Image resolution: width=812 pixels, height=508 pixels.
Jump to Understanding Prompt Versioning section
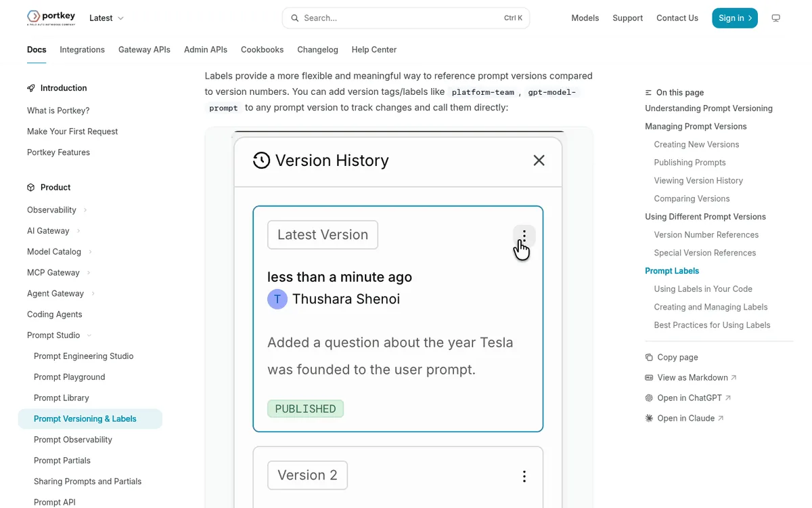[x=708, y=108]
